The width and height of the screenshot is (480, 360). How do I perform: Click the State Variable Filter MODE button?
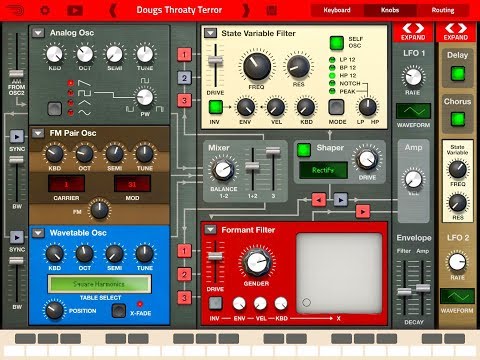click(x=336, y=107)
